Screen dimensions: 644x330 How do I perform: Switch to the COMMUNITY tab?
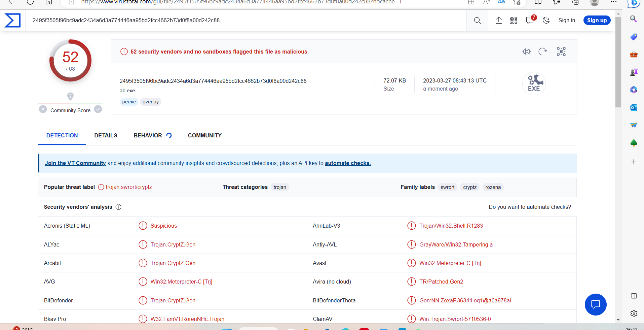[x=205, y=135]
